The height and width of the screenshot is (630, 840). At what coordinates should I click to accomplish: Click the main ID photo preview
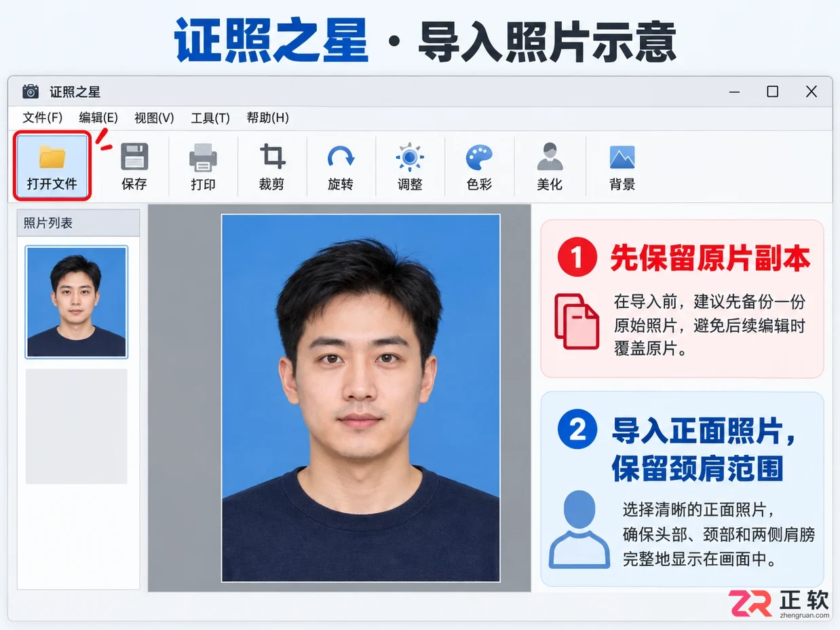click(361, 398)
